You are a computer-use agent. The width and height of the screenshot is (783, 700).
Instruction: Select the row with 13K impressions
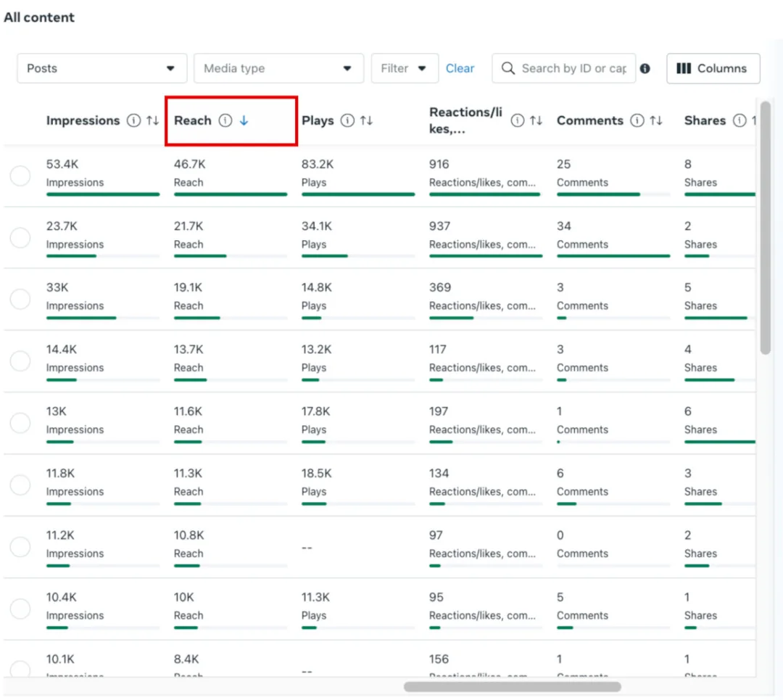pos(20,423)
